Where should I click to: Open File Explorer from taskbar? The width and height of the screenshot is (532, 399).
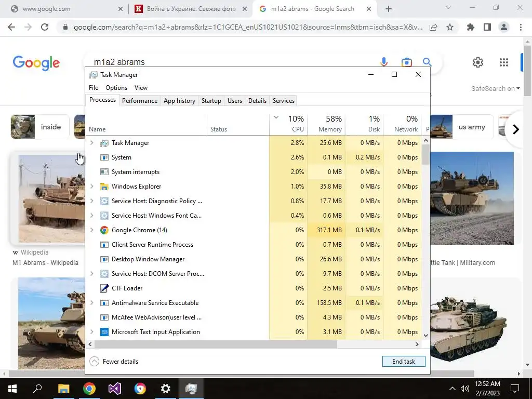click(63, 389)
